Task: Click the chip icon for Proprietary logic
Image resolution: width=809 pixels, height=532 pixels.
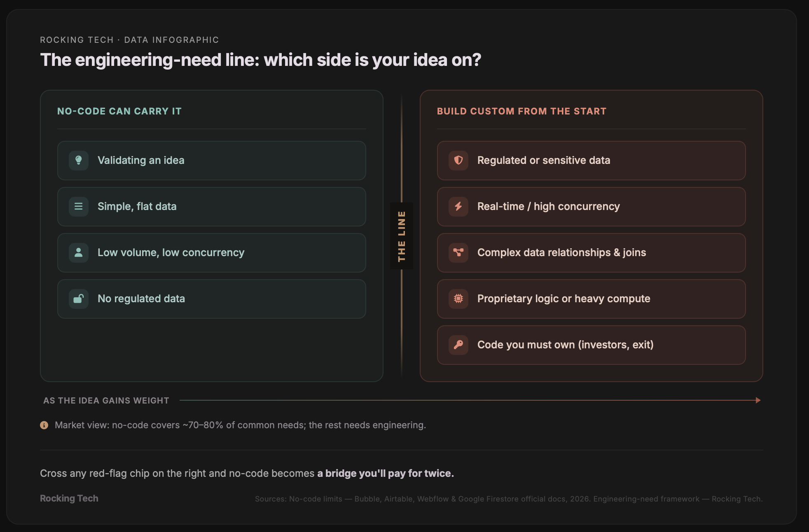Action: click(x=458, y=299)
